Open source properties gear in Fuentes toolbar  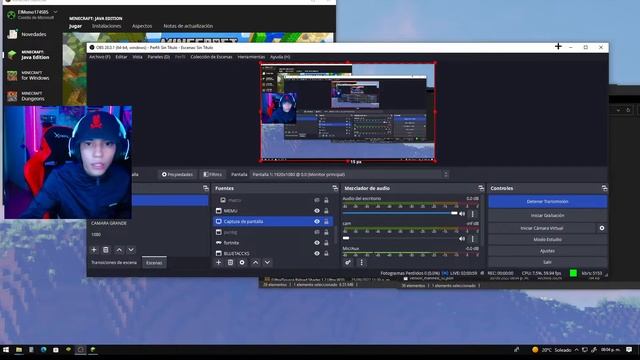(242, 262)
